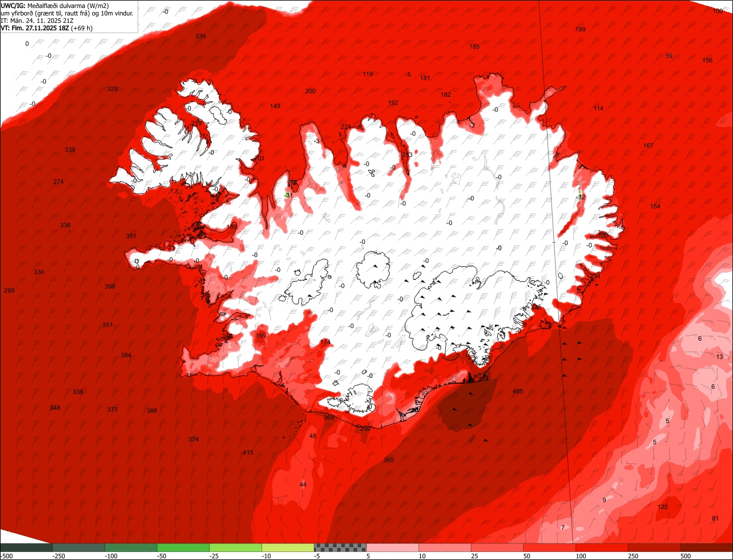Click the flux value 485 southeast of Iceland
The image size is (733, 560).
[518, 392]
